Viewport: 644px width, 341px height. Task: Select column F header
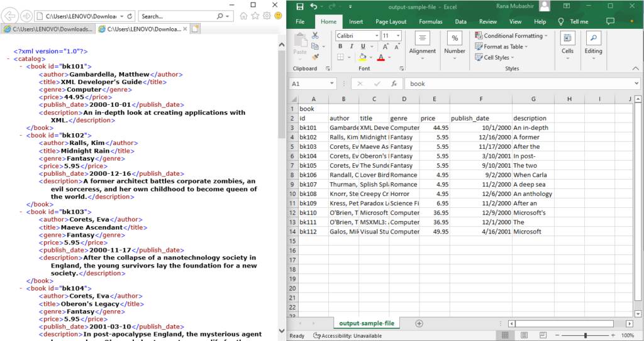pyautogui.click(x=481, y=99)
